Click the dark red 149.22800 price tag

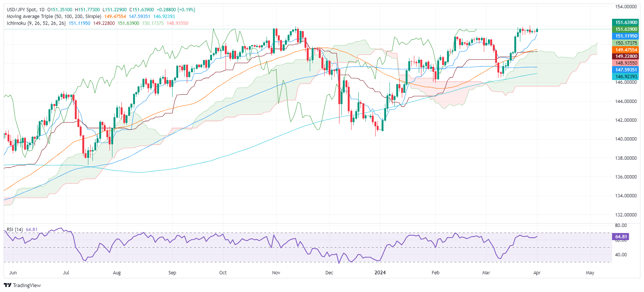coord(626,56)
